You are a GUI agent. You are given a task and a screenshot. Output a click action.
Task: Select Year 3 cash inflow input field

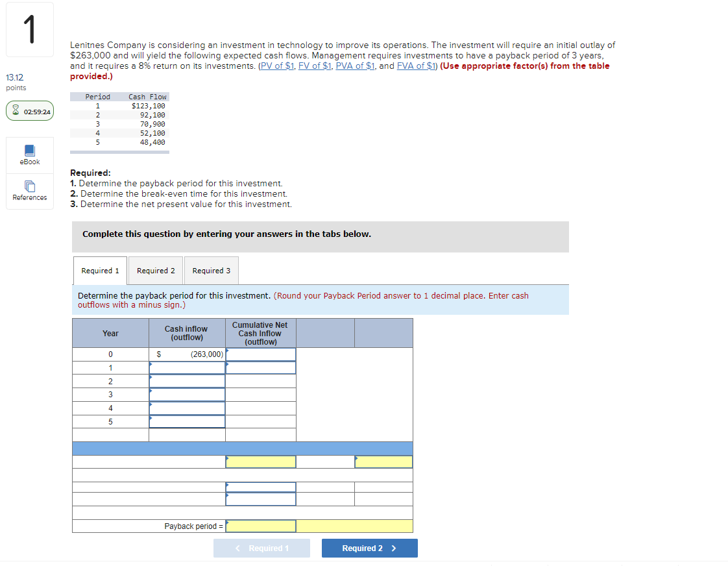pyautogui.click(x=187, y=395)
